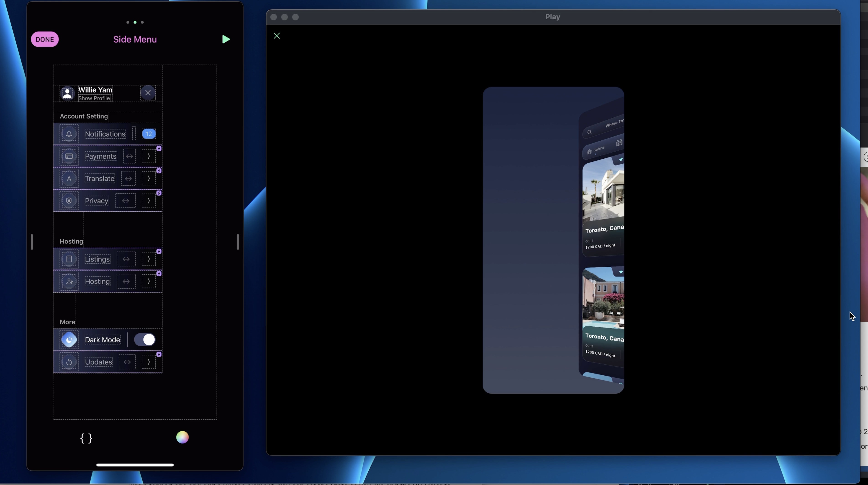Close the side menu with X circle

[148, 93]
